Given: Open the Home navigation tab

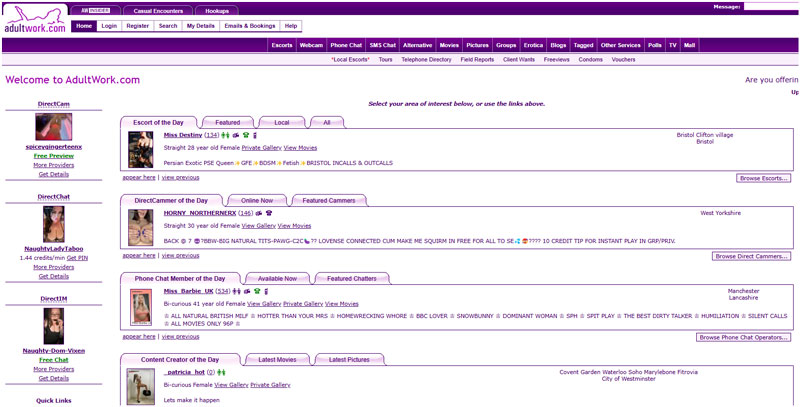Looking at the screenshot, I should click(84, 26).
